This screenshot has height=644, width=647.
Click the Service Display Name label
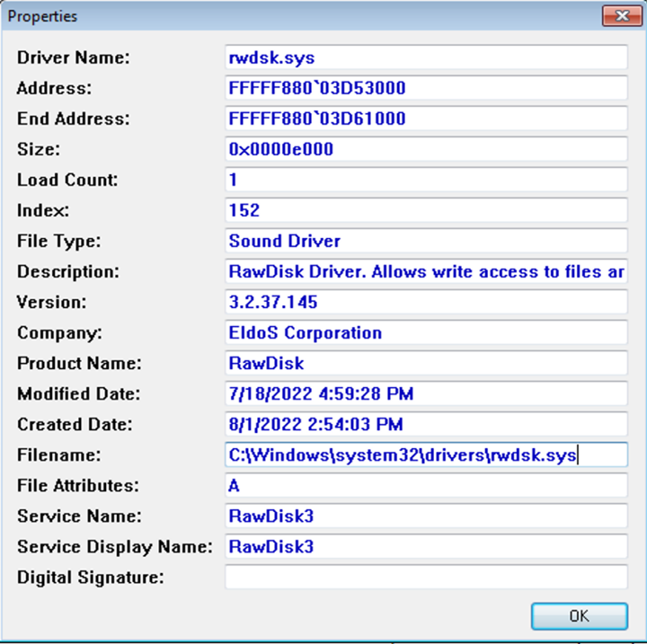[115, 547]
